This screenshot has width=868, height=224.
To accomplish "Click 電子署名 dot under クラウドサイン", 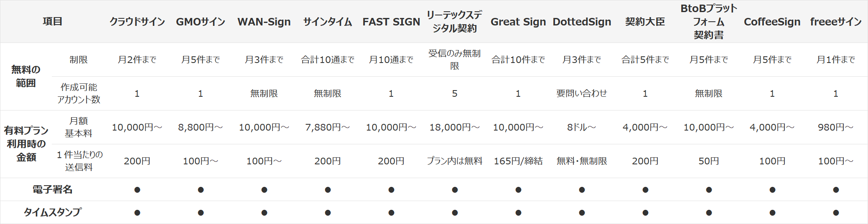I will [137, 190].
